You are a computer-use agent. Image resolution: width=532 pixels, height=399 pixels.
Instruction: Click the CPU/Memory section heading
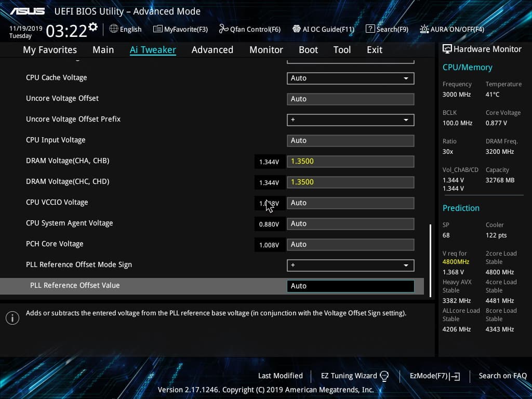click(467, 67)
